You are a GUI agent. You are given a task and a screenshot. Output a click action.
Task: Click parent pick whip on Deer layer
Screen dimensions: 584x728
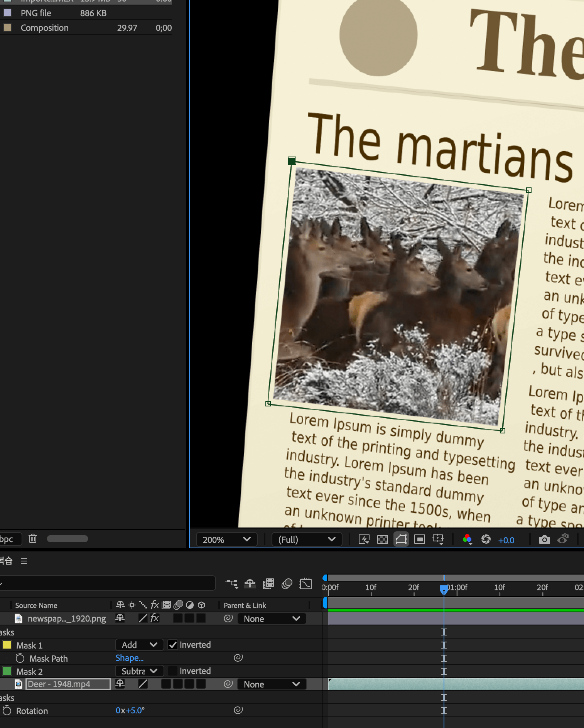point(228,684)
